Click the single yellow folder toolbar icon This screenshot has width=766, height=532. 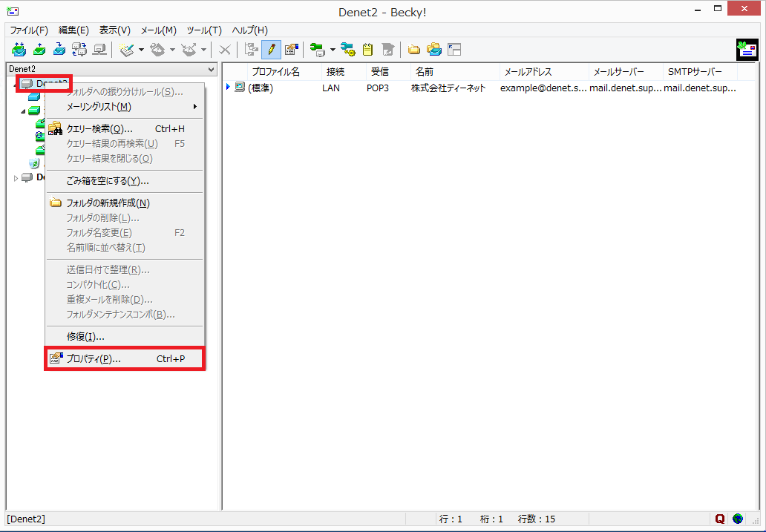coord(413,49)
